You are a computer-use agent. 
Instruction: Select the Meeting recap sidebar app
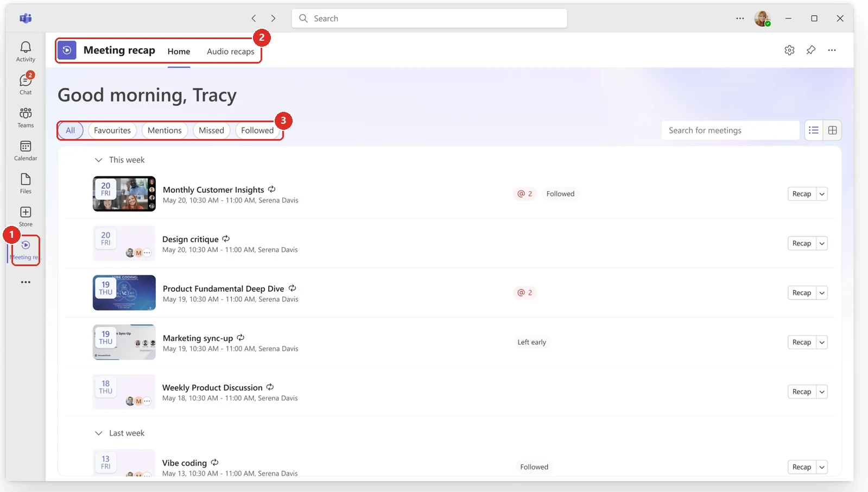point(26,250)
